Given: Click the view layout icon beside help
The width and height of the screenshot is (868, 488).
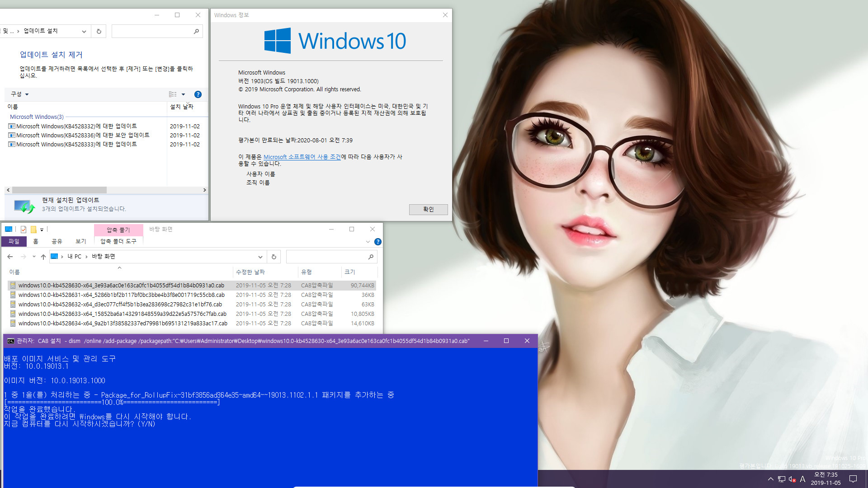Looking at the screenshot, I should pyautogui.click(x=173, y=94).
